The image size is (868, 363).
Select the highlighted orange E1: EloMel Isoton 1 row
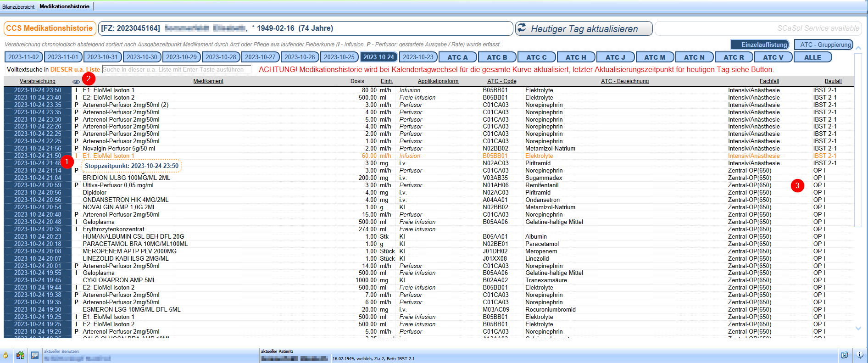tap(429, 156)
